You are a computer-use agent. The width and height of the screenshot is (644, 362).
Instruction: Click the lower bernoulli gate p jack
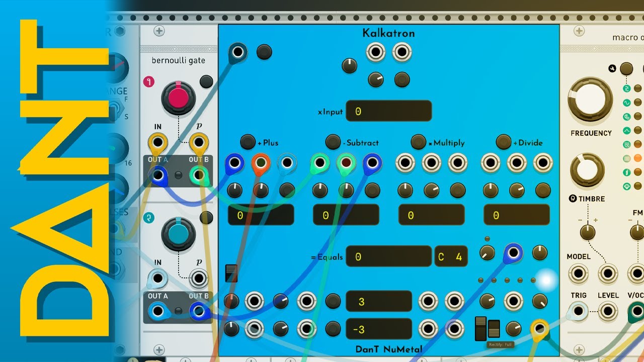199,278
